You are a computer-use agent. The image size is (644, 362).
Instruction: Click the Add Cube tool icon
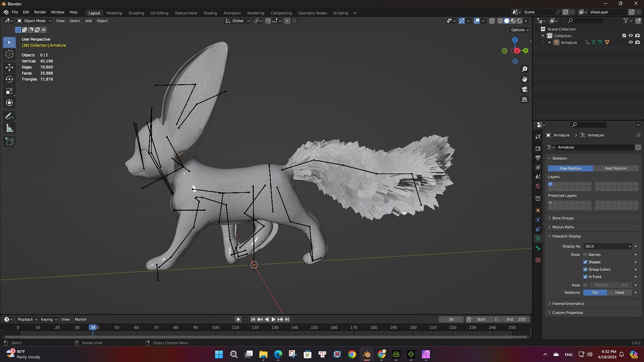click(9, 141)
